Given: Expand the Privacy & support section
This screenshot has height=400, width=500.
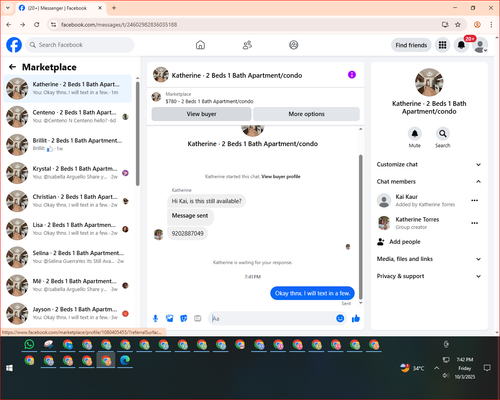Looking at the screenshot, I should tap(429, 276).
